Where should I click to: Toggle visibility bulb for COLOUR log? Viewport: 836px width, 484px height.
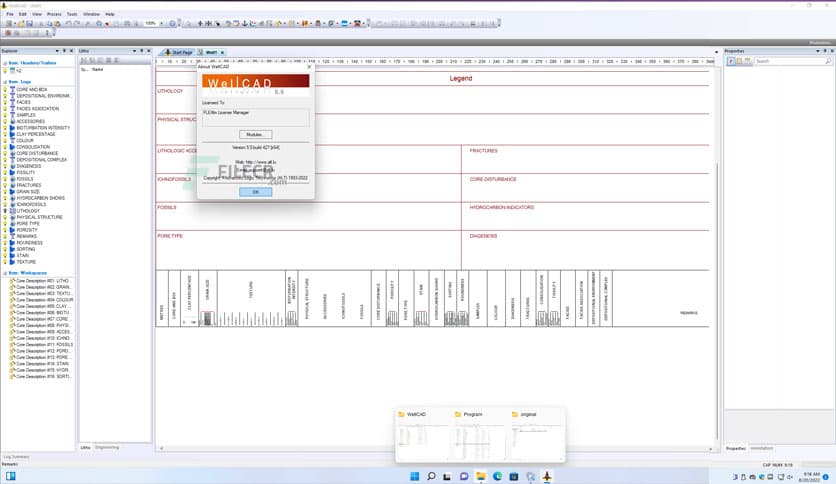click(x=5, y=141)
